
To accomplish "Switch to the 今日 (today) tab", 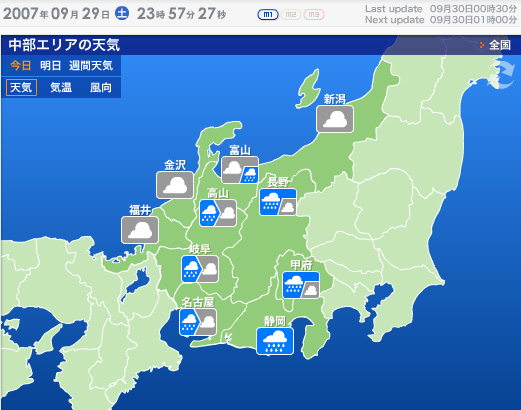I will pyautogui.click(x=21, y=65).
